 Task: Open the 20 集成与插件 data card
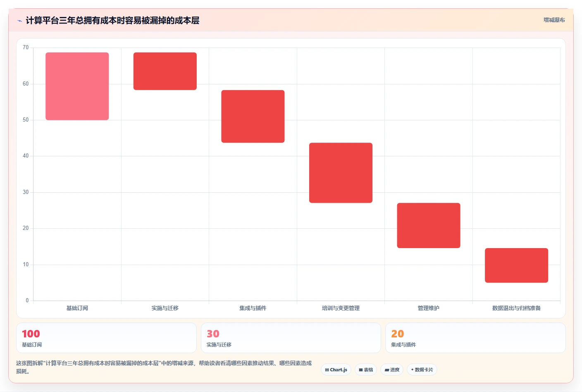(475, 338)
